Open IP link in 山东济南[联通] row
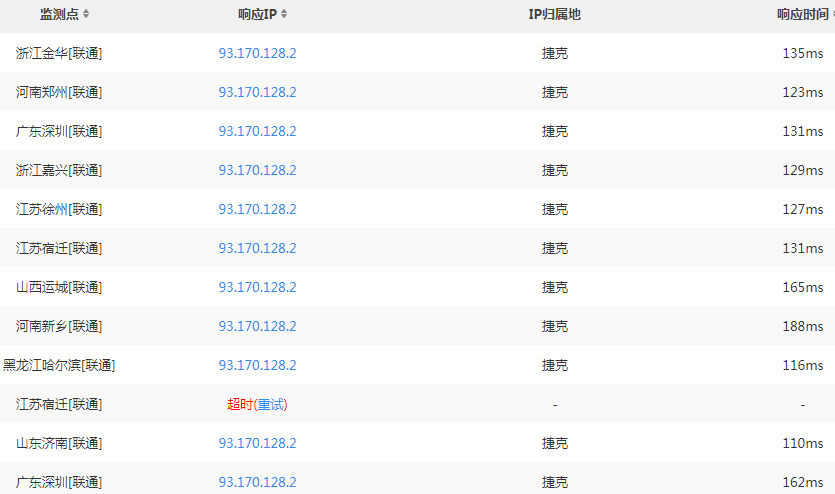The image size is (835, 494). [x=257, y=443]
